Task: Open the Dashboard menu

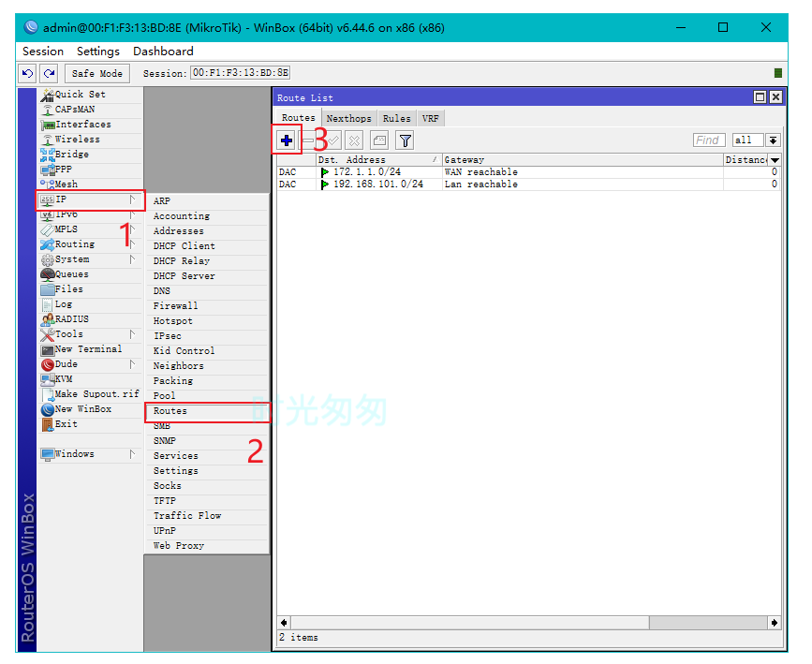Action: (163, 52)
